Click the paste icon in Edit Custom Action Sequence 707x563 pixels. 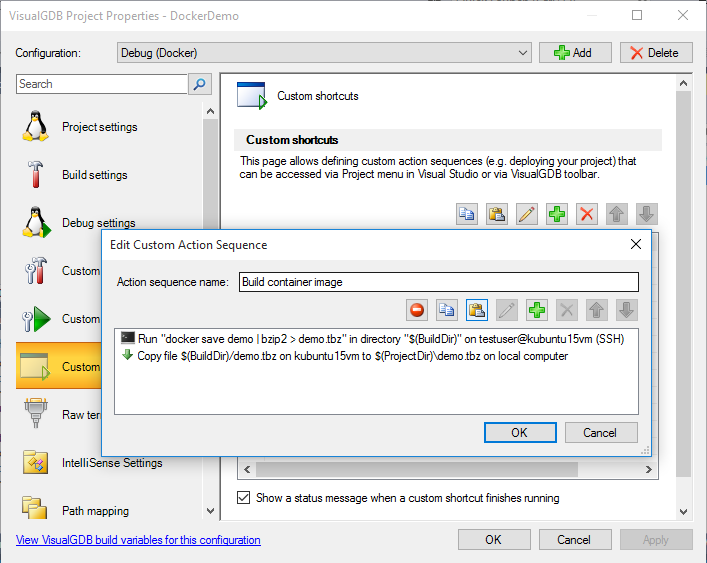point(477,310)
